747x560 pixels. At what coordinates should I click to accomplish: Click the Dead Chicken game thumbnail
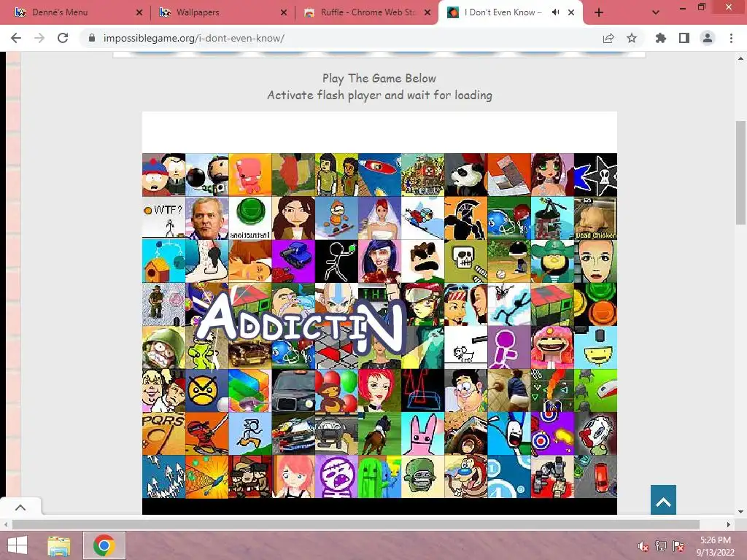click(595, 218)
